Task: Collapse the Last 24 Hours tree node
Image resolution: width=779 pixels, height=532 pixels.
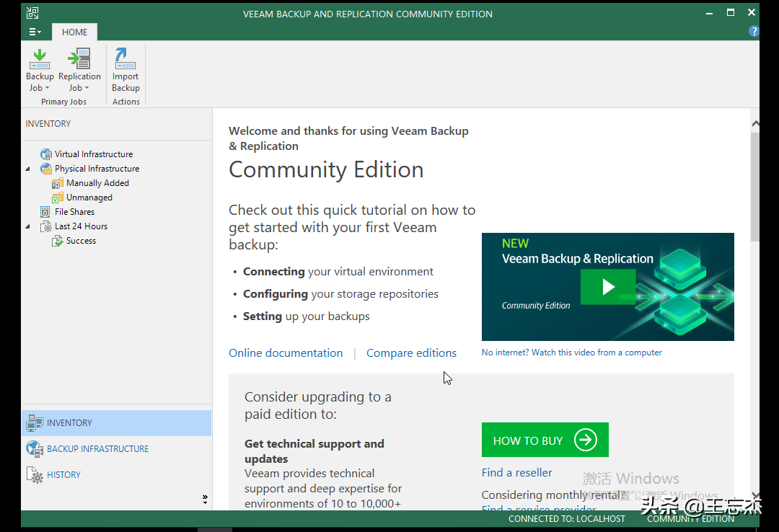Action: (28, 226)
